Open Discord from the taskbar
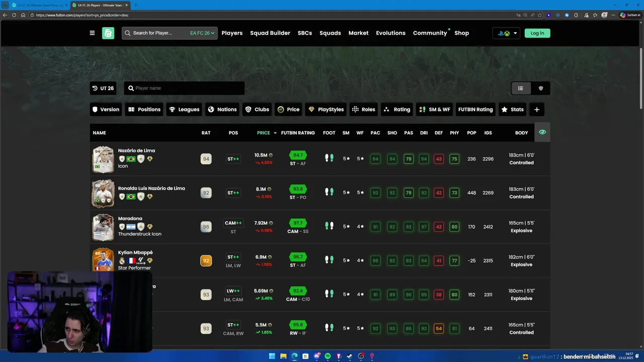The height and width of the screenshot is (362, 644). (316, 356)
